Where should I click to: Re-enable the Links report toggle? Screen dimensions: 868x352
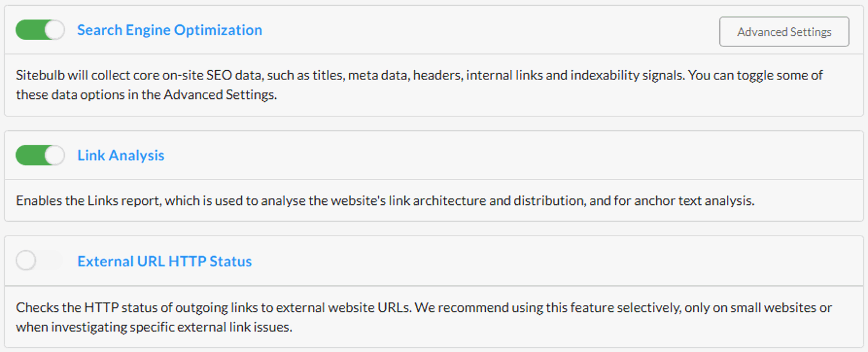(x=39, y=155)
